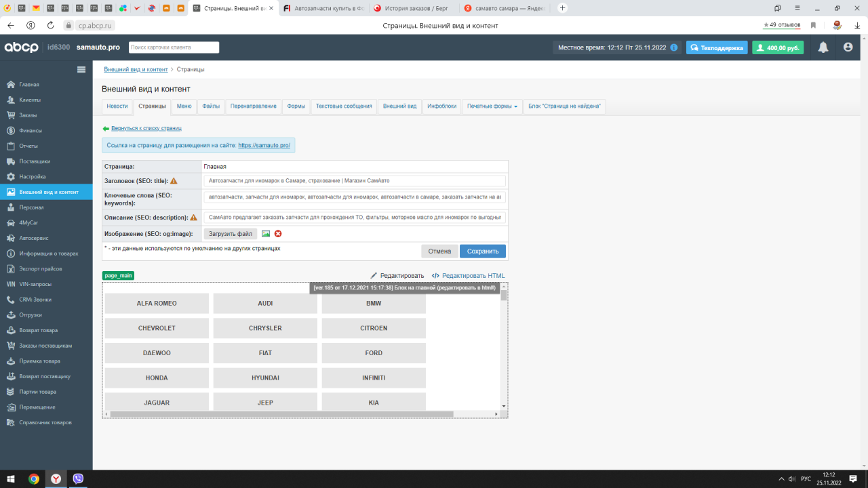Click the Редактировать pencil link

pos(397,276)
